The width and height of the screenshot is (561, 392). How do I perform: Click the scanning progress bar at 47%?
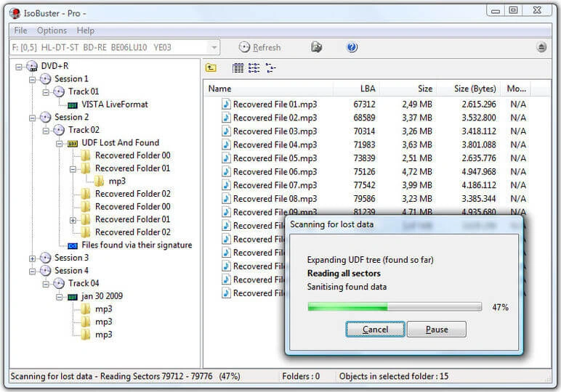pyautogui.click(x=395, y=306)
